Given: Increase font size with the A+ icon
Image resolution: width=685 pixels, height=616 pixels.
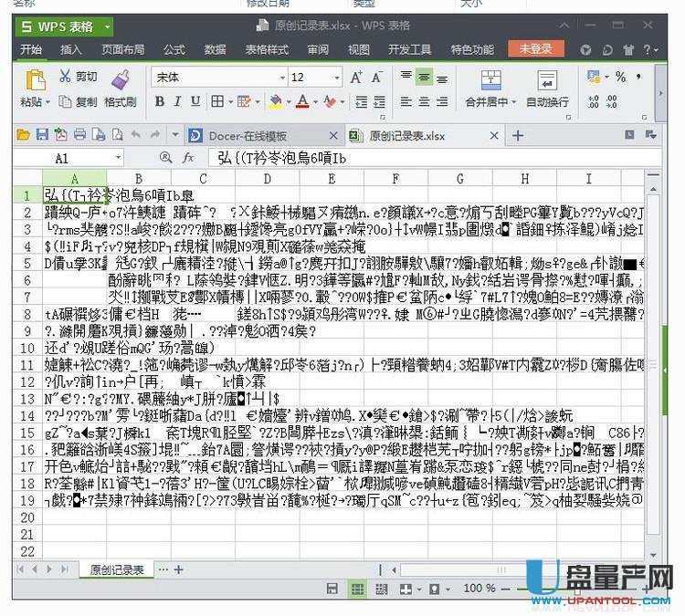Looking at the screenshot, I should pos(356,78).
